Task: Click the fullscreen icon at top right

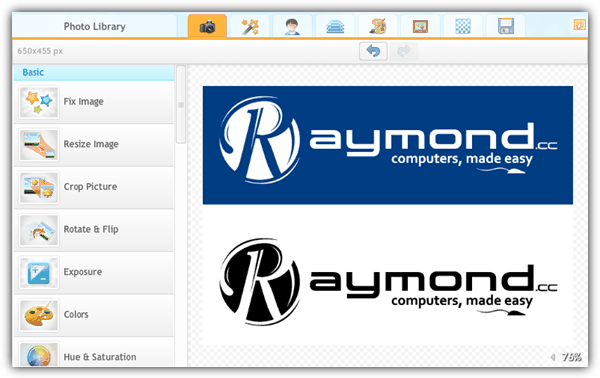Action: [x=579, y=25]
